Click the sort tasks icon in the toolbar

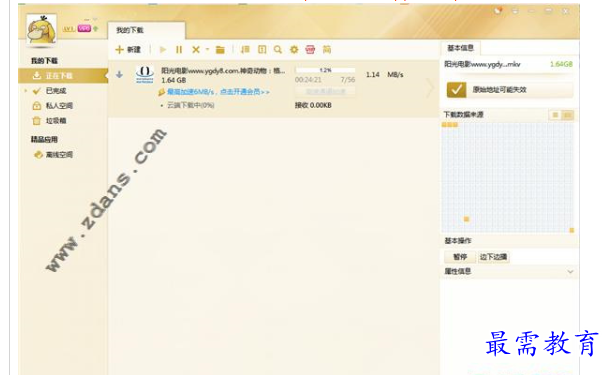(x=245, y=50)
